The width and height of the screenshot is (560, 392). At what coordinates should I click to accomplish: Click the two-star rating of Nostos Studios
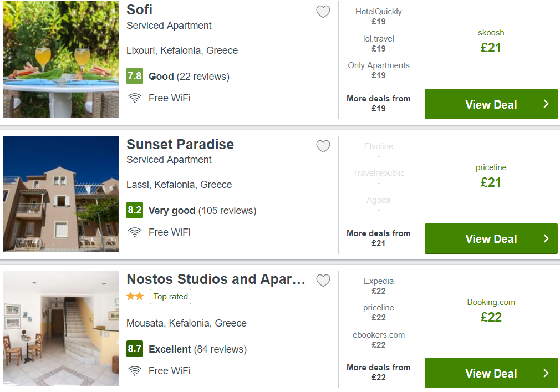[135, 296]
